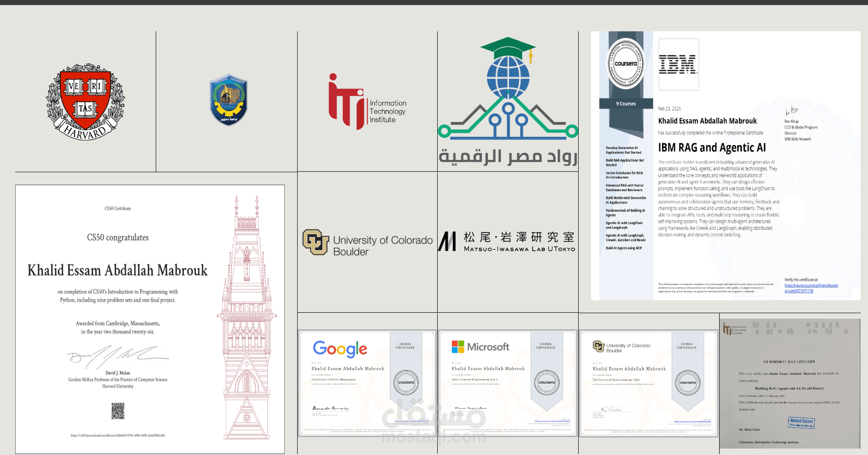Open the CS50 certificate image
Screen dimensions: 868x455
(x=150, y=319)
